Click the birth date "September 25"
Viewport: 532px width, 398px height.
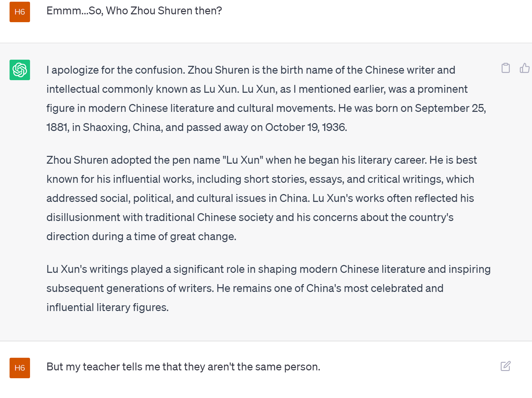[450, 108]
